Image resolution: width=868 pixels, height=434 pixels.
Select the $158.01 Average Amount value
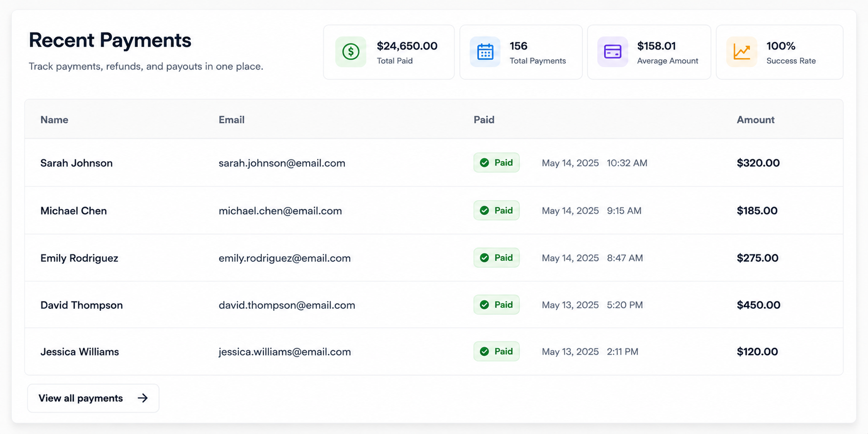(x=657, y=46)
